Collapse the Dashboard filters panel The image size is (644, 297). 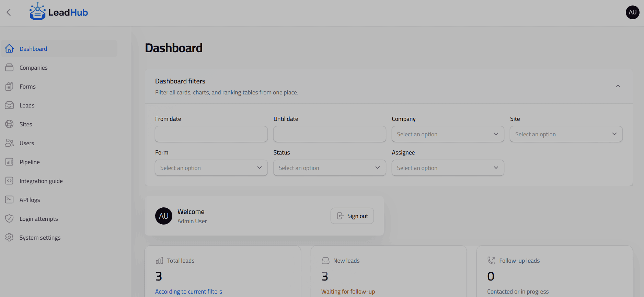click(x=618, y=86)
